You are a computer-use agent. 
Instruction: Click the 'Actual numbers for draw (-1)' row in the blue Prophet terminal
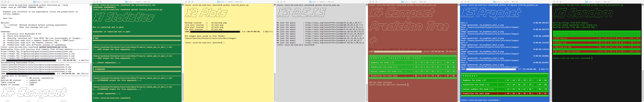tap(505, 89)
